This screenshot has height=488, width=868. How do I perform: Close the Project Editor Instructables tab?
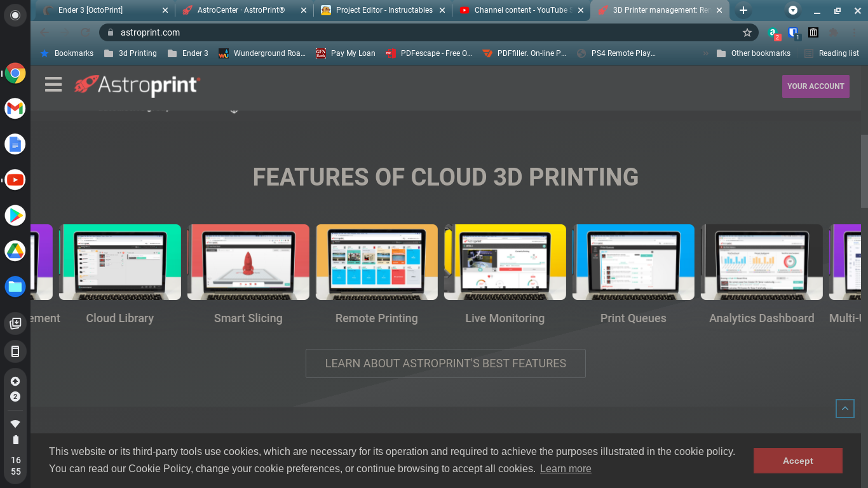click(x=442, y=10)
